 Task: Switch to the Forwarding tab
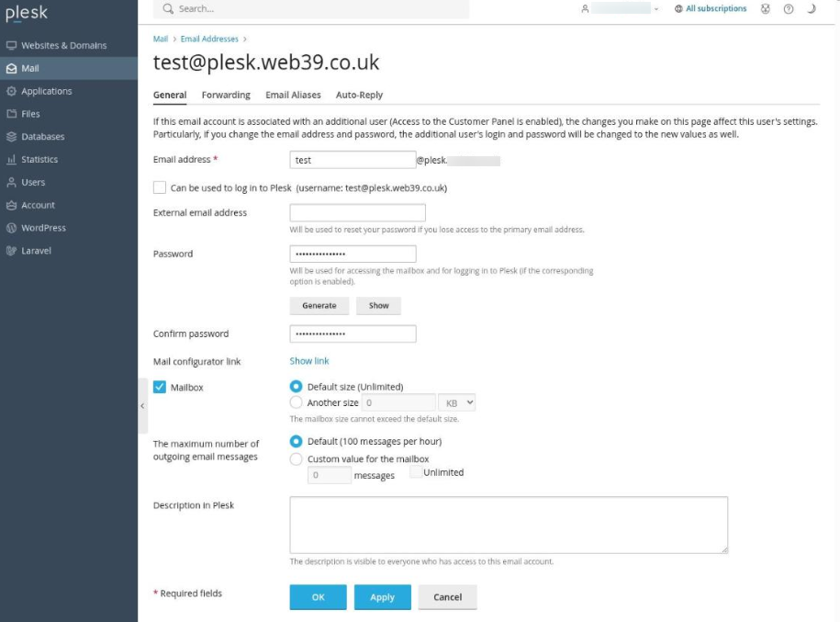[226, 95]
